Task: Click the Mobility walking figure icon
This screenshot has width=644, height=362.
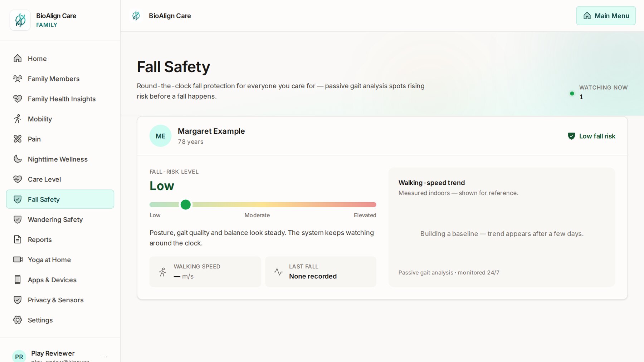Action: (18, 119)
